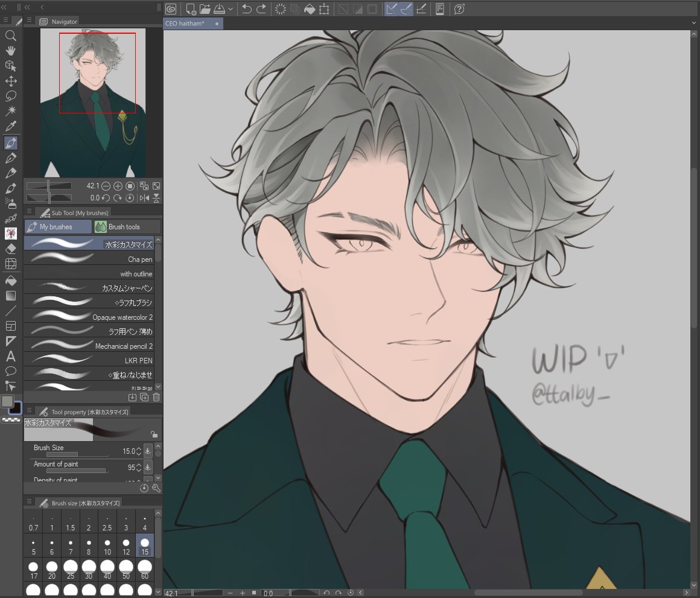The width and height of the screenshot is (700, 598).
Task: Open the Sub Tool panel menu
Action: click(29, 212)
